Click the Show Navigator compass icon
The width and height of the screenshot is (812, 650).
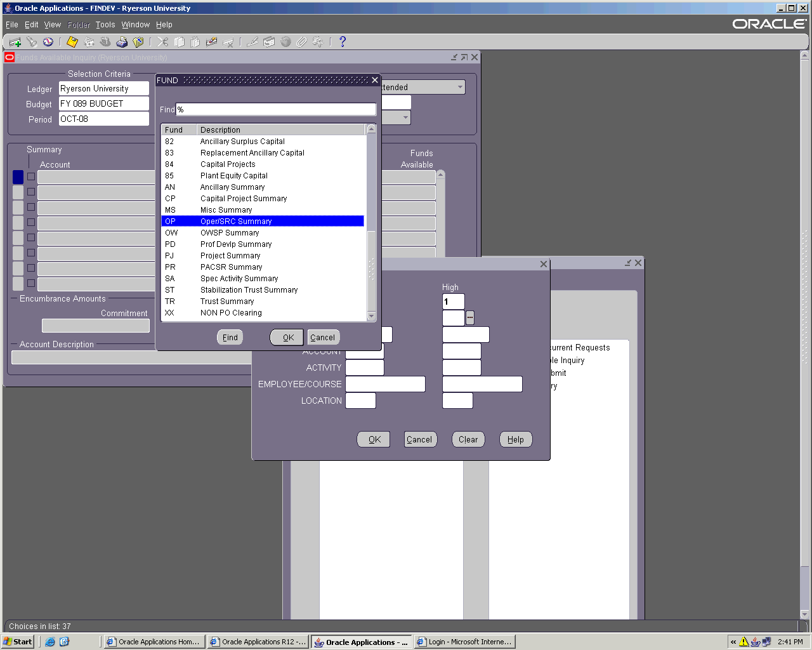48,42
